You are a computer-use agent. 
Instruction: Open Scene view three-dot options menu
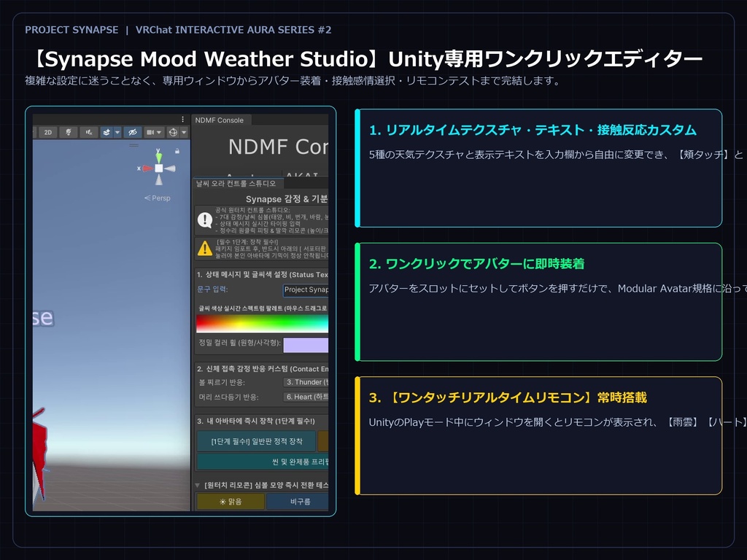(x=182, y=119)
